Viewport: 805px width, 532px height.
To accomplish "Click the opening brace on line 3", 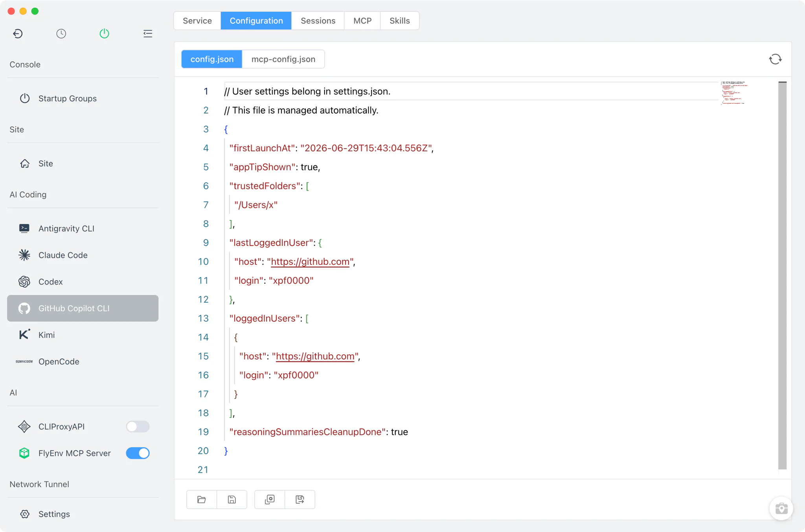I will 226,129.
